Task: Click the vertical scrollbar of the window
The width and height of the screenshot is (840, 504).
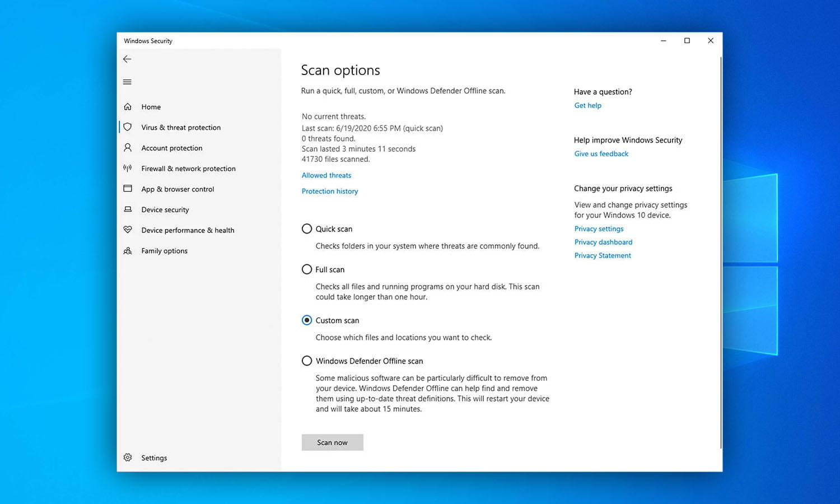Action: point(721,252)
